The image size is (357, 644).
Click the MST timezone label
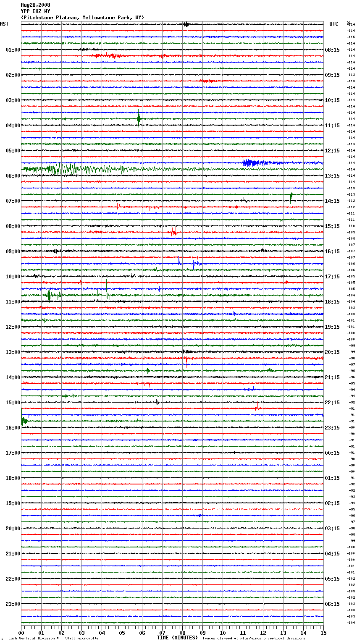tap(4, 24)
